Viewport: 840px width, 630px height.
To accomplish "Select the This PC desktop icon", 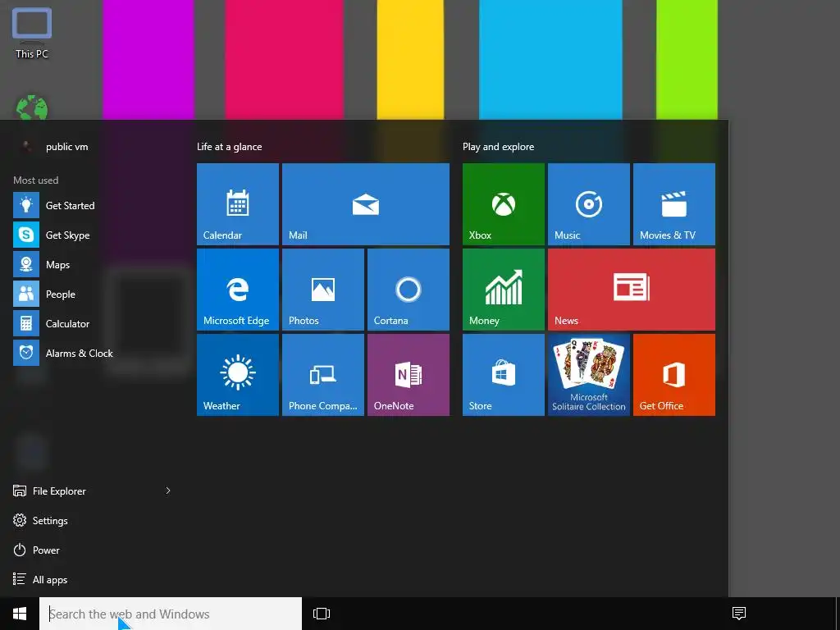I will pyautogui.click(x=32, y=33).
